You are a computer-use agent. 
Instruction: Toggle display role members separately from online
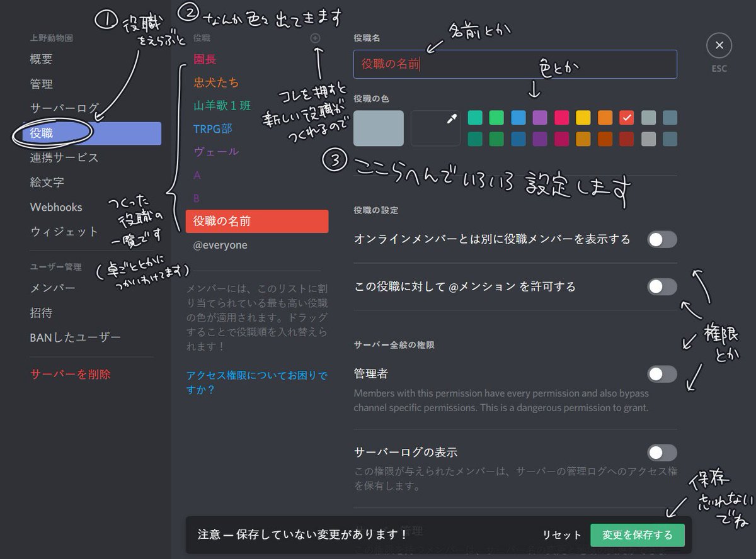[662, 239]
